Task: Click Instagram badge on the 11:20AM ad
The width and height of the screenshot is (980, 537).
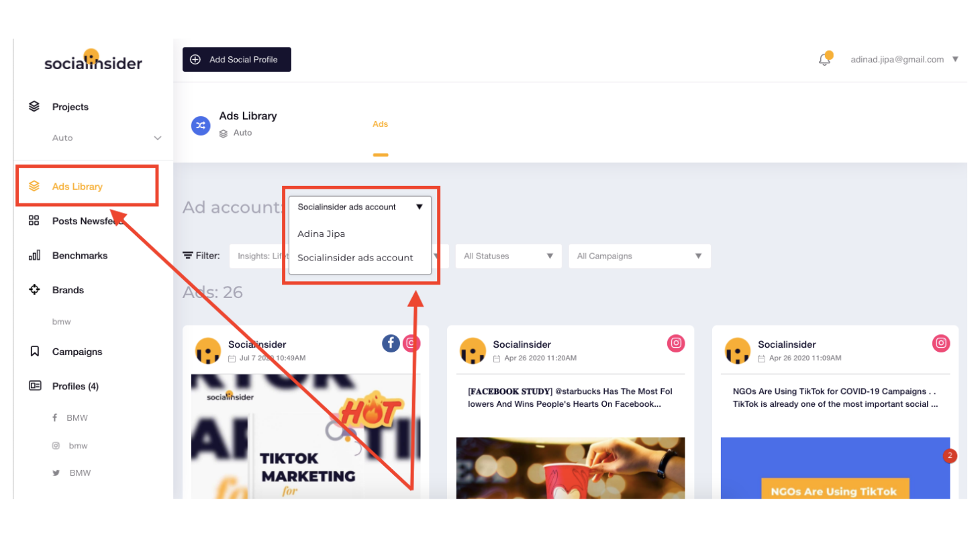Action: [x=677, y=343]
